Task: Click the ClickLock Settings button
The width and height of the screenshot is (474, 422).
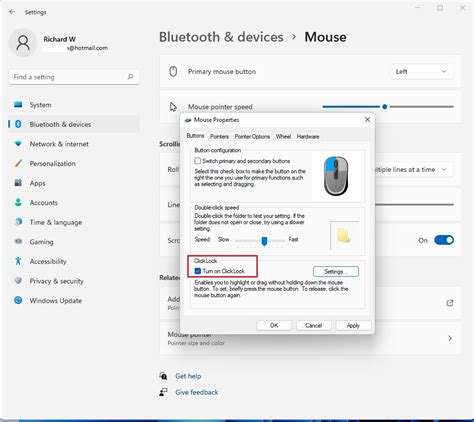Action: (336, 272)
